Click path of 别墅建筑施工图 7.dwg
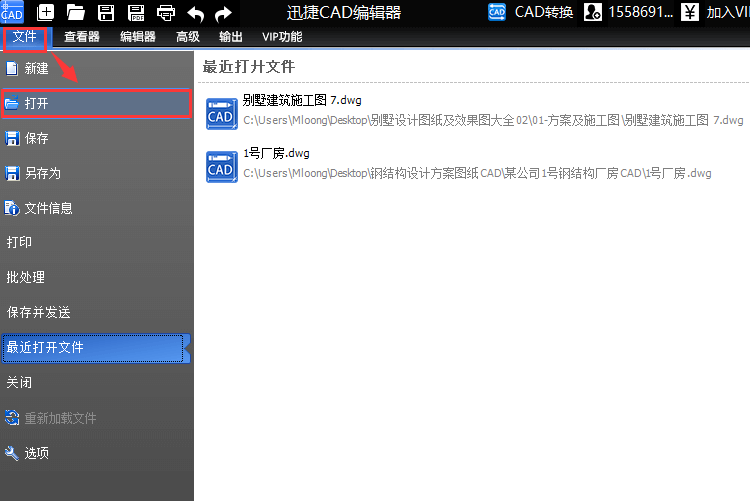The width and height of the screenshot is (750, 501). [x=493, y=120]
